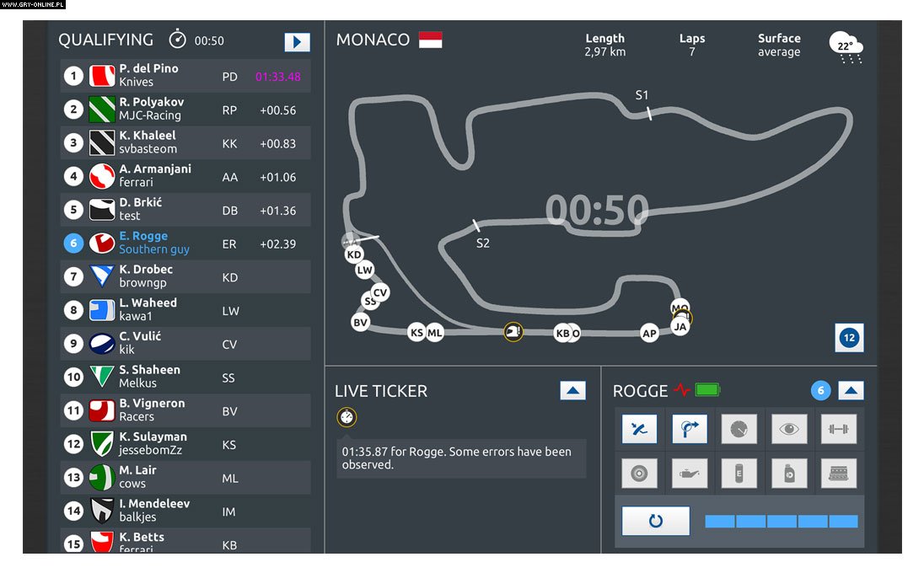
Task: Expand the blue arrow next to Qualifying timer
Action: (x=297, y=42)
